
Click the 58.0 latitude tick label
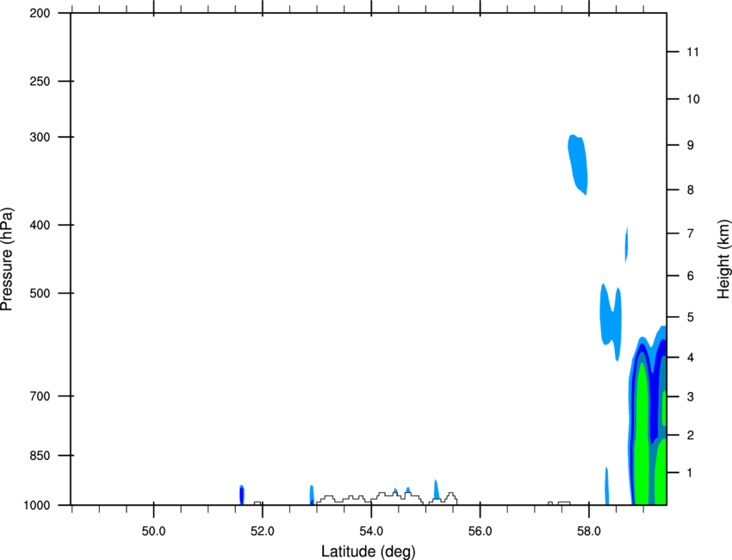click(589, 532)
